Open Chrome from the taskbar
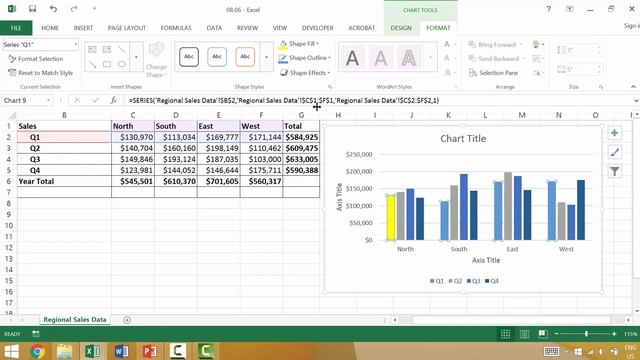 [37, 351]
